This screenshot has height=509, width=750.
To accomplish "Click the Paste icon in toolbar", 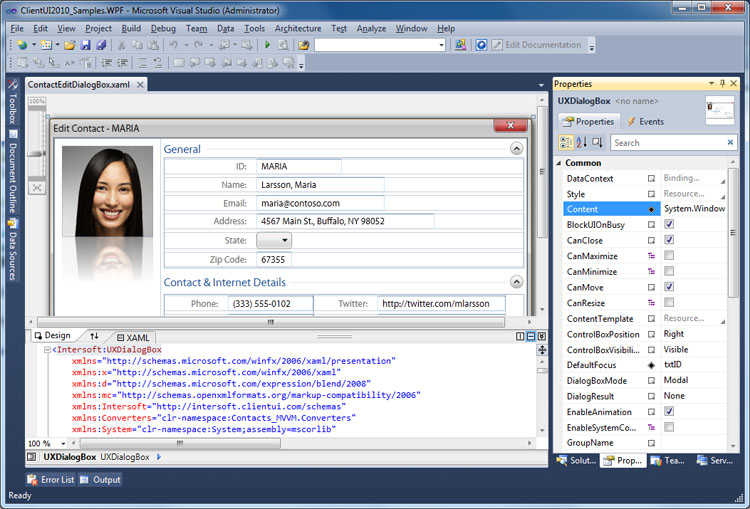I will (x=153, y=45).
